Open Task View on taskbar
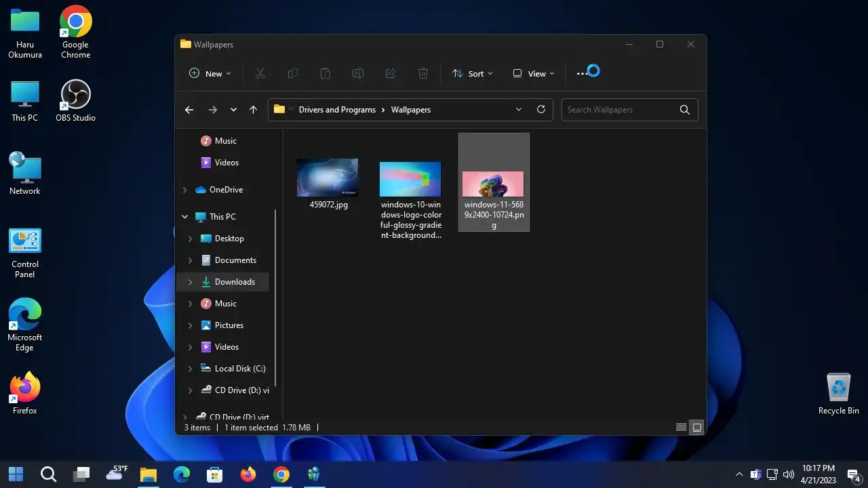 (81, 474)
